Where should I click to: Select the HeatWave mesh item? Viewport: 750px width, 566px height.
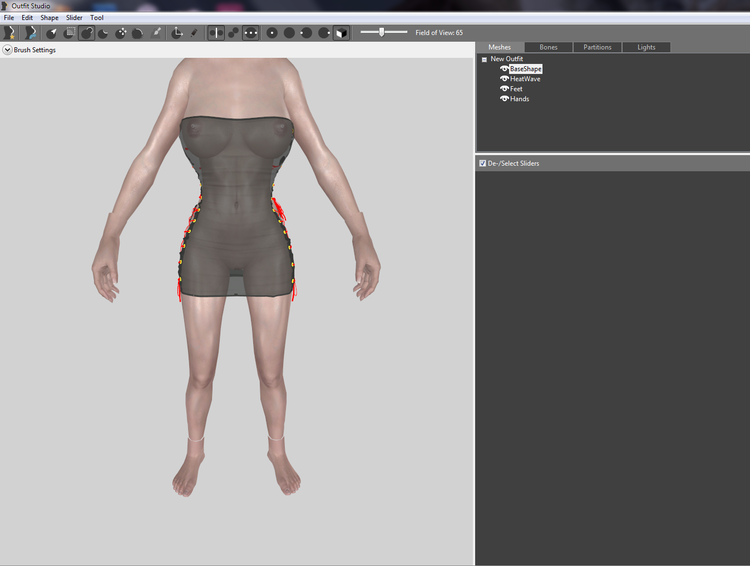pos(525,79)
